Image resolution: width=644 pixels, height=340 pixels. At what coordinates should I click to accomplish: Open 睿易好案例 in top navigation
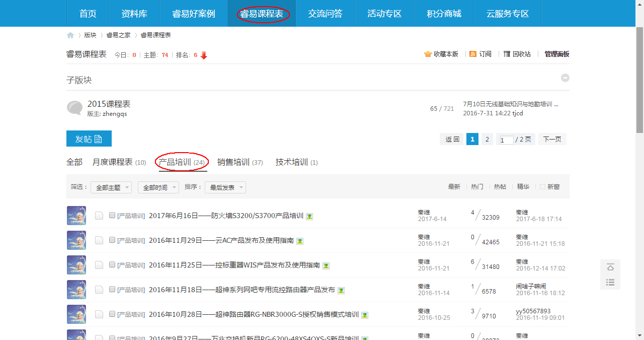[194, 14]
